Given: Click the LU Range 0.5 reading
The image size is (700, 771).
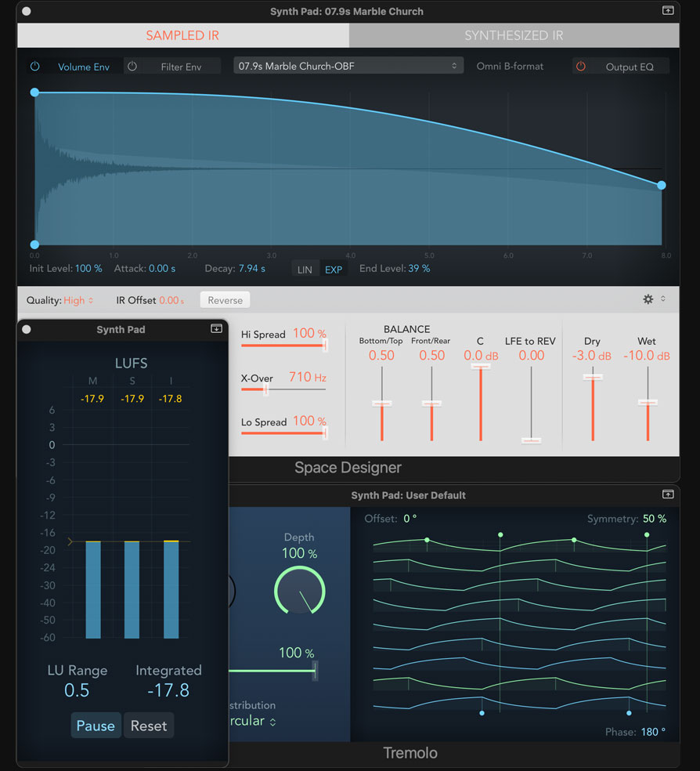Looking at the screenshot, I should (77, 690).
